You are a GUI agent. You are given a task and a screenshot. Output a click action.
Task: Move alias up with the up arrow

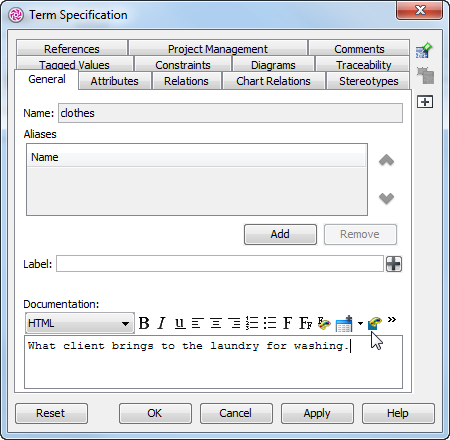[x=386, y=160]
